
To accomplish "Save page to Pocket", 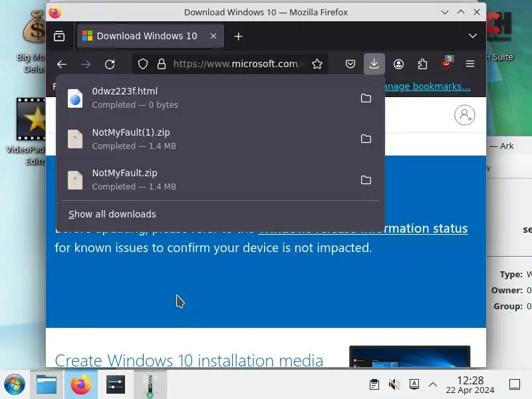I will point(350,64).
